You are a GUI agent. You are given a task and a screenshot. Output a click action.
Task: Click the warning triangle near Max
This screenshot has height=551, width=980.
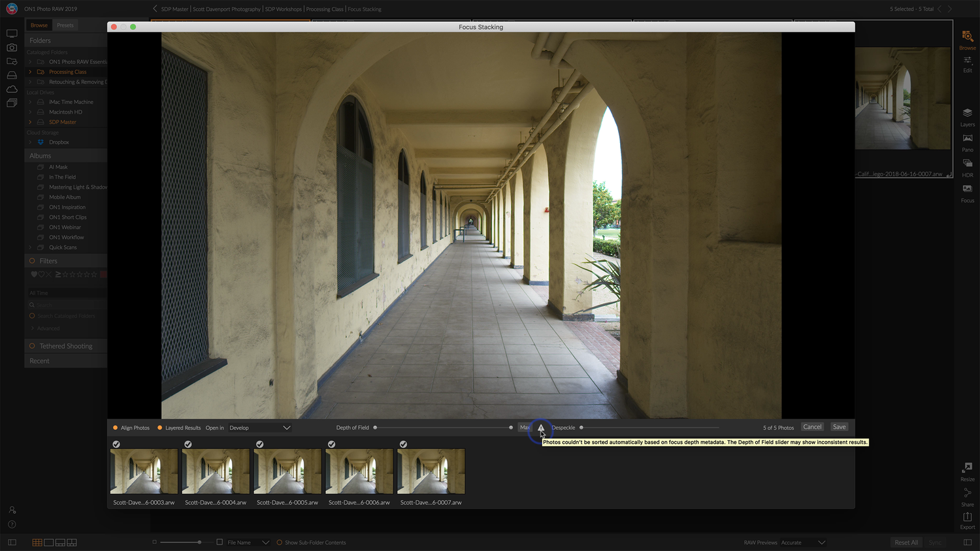[541, 428]
